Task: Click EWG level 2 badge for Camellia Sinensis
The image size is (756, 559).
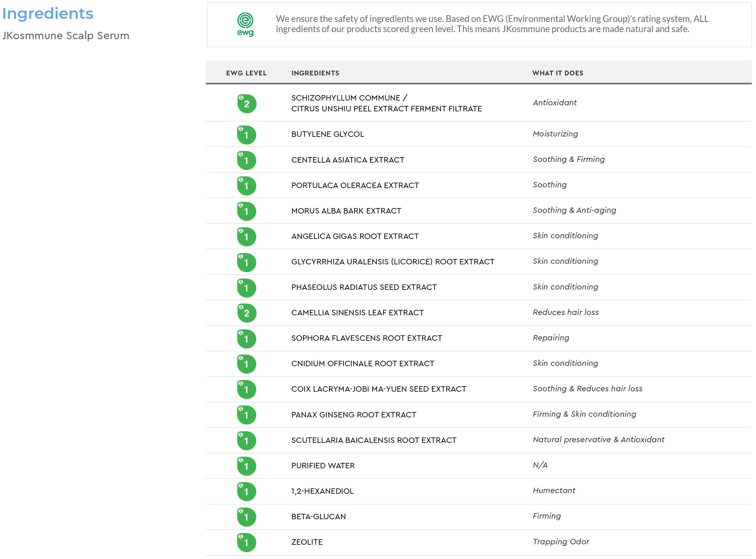Action: click(246, 313)
